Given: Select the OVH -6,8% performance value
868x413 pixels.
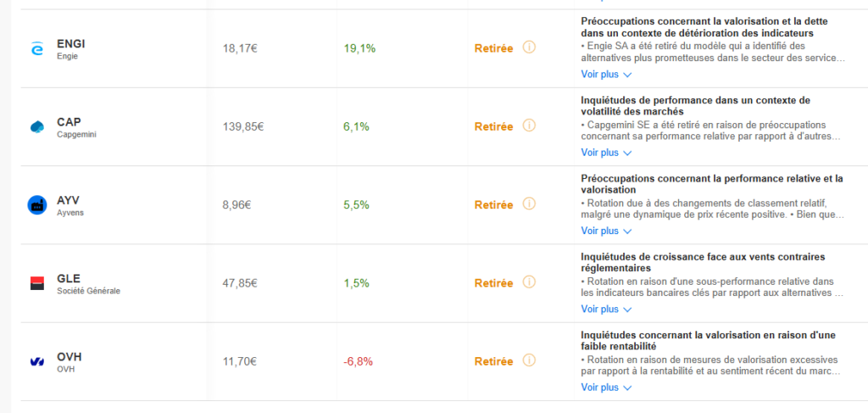Looking at the screenshot, I should [x=358, y=361].
